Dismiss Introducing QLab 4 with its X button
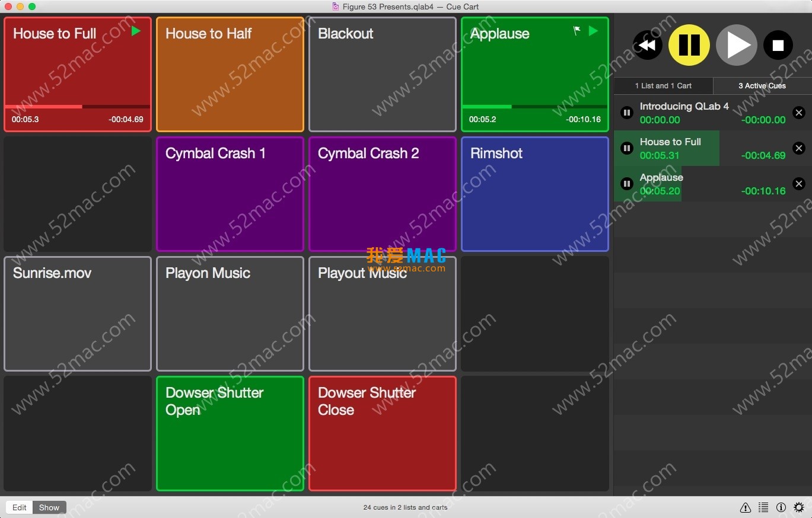This screenshot has width=812, height=518. (x=798, y=113)
